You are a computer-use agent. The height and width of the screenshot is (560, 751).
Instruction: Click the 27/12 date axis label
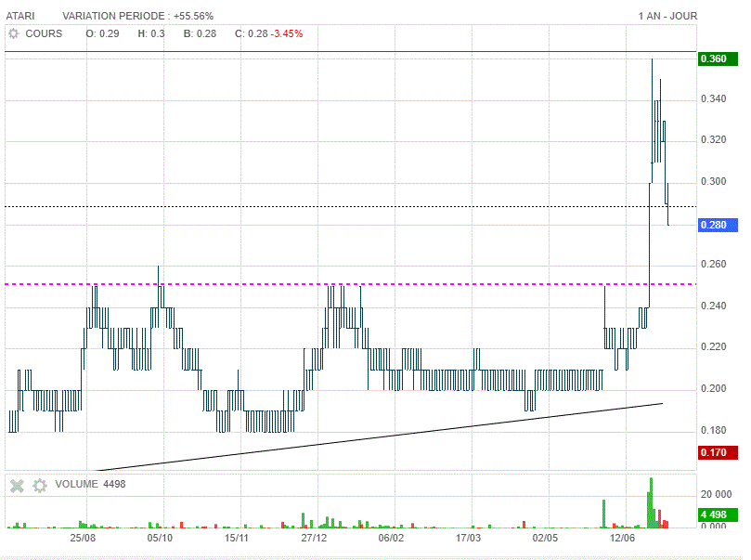pos(314,538)
